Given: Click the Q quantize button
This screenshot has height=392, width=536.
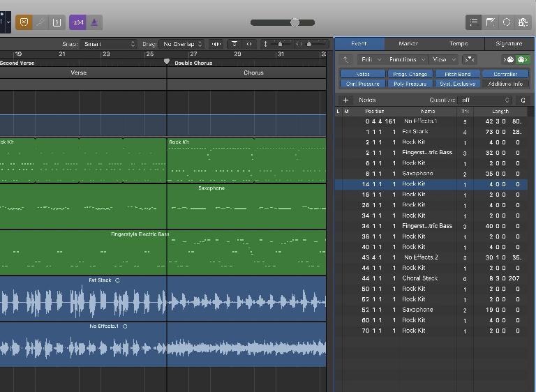Looking at the screenshot, I should [x=523, y=100].
